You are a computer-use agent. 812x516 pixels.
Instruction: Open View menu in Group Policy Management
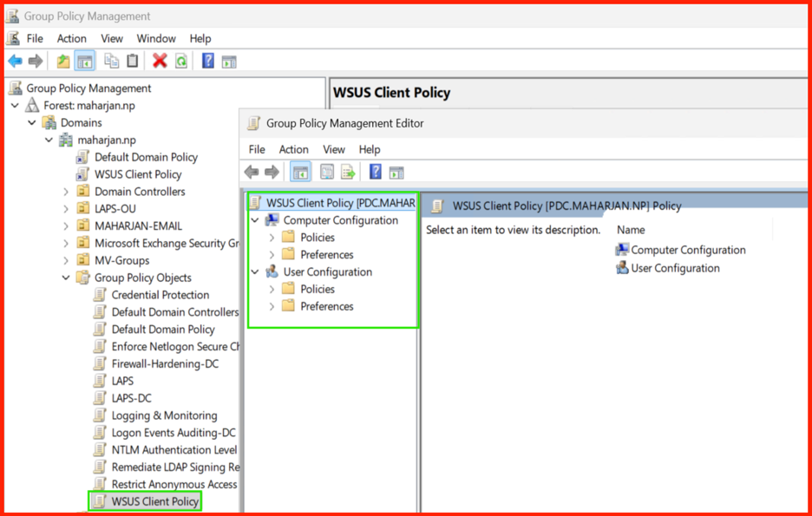click(112, 39)
